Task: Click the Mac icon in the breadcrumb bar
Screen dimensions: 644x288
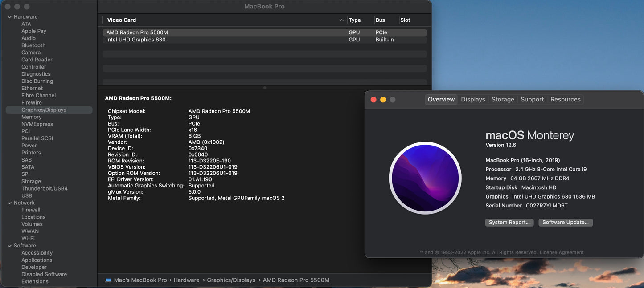Action: (107, 280)
